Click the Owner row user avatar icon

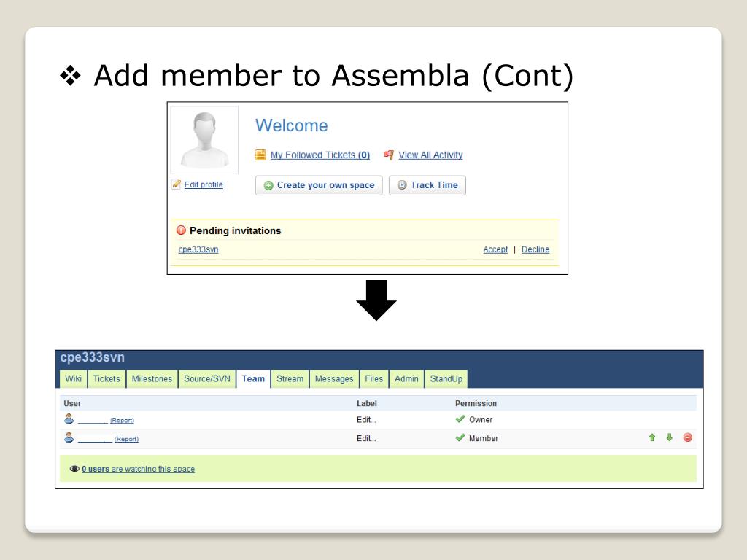coord(69,419)
